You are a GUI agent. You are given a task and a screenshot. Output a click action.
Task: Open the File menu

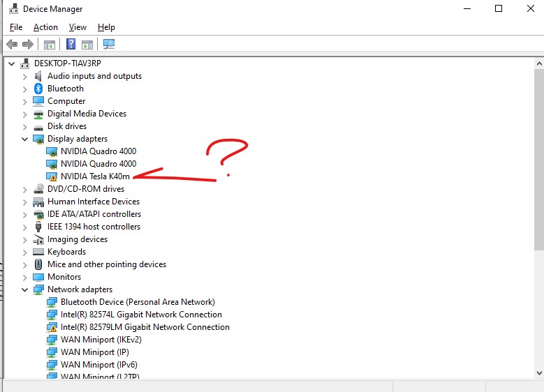(16, 27)
